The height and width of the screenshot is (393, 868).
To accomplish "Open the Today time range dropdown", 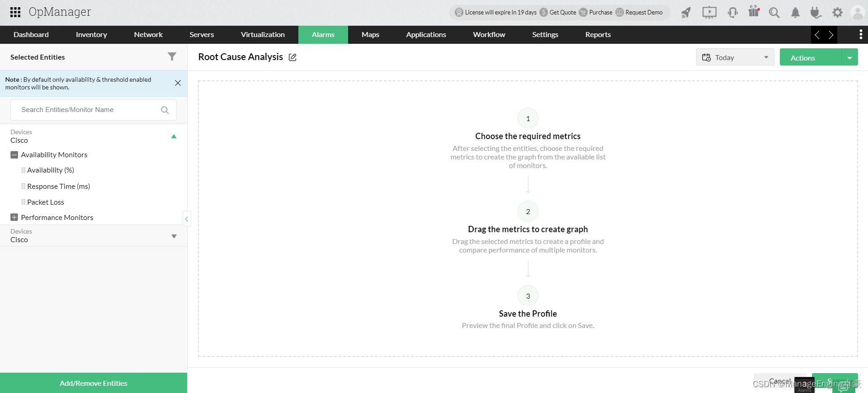I will (x=735, y=57).
